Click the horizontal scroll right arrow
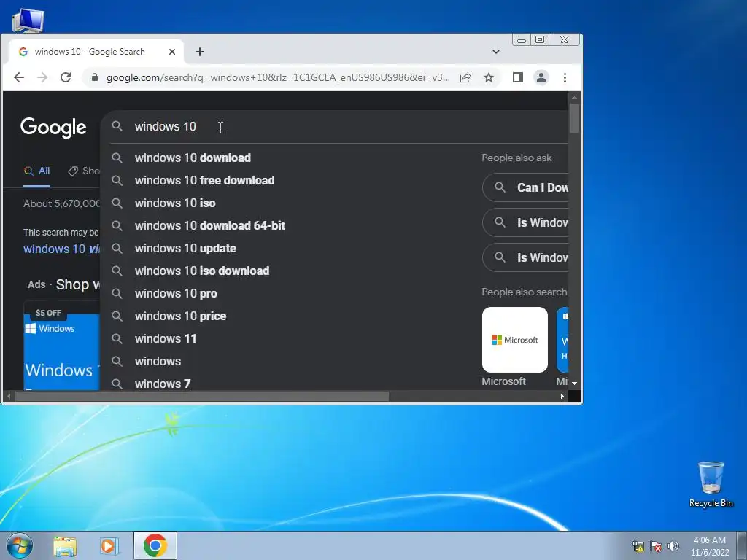The width and height of the screenshot is (747, 560). tap(562, 396)
